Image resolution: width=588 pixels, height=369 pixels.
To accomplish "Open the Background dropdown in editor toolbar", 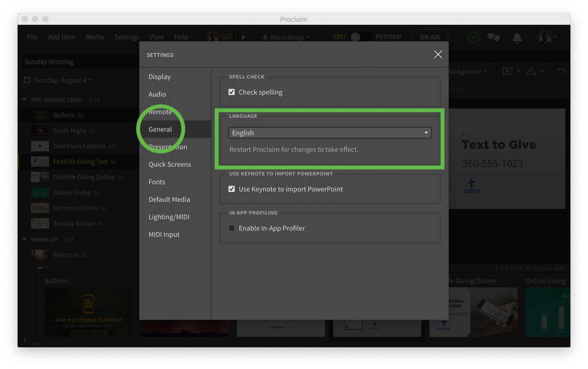I will tap(467, 71).
